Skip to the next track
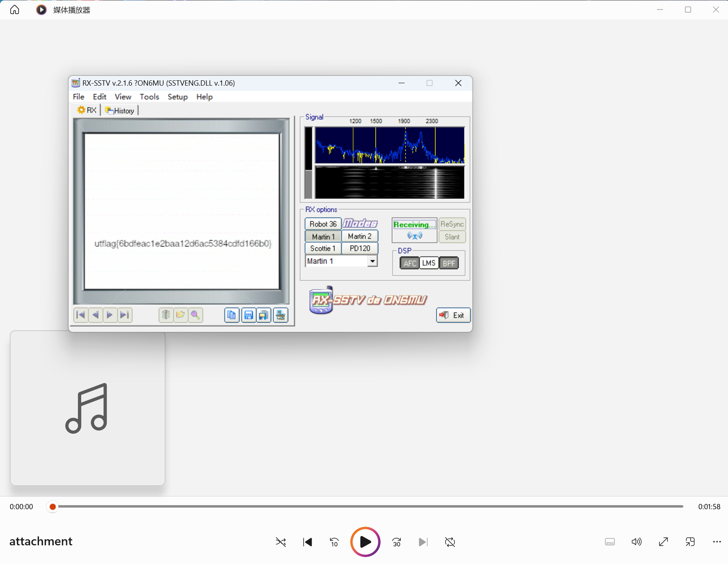The width and height of the screenshot is (728, 564). tap(423, 542)
